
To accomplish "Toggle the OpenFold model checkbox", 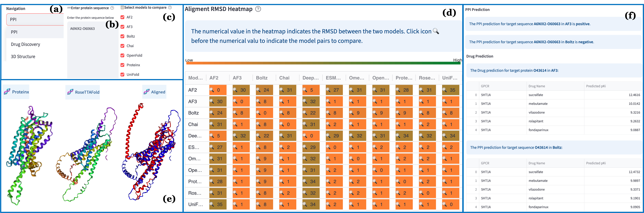I will click(x=123, y=55).
